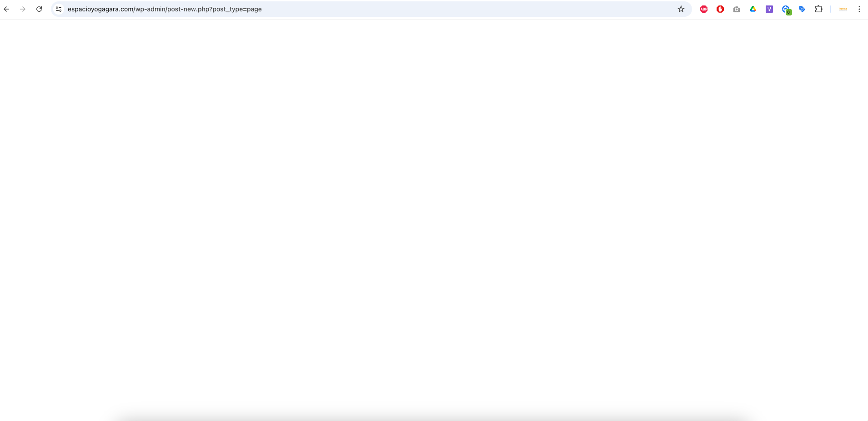The width and height of the screenshot is (868, 421).
Task: Open the Adblock Plus (ABP) extension
Action: point(704,9)
